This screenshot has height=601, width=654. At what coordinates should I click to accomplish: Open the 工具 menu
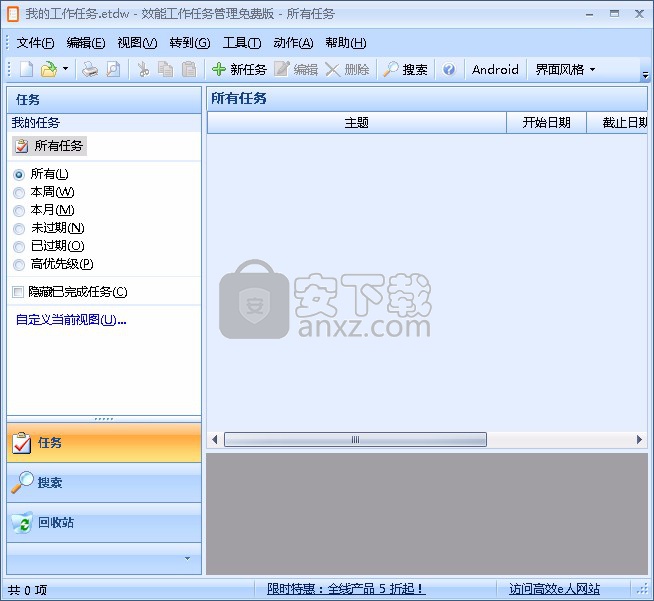pos(241,42)
